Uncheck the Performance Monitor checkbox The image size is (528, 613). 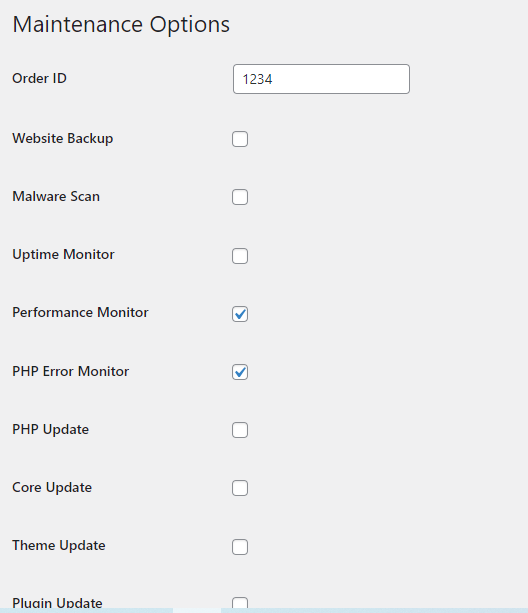(240, 314)
